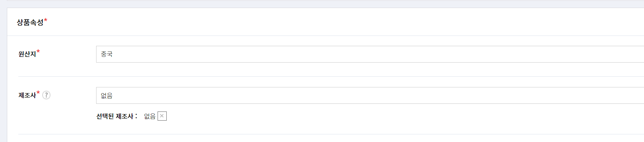Focus the 원산지 input containing 중국

pos(370,54)
